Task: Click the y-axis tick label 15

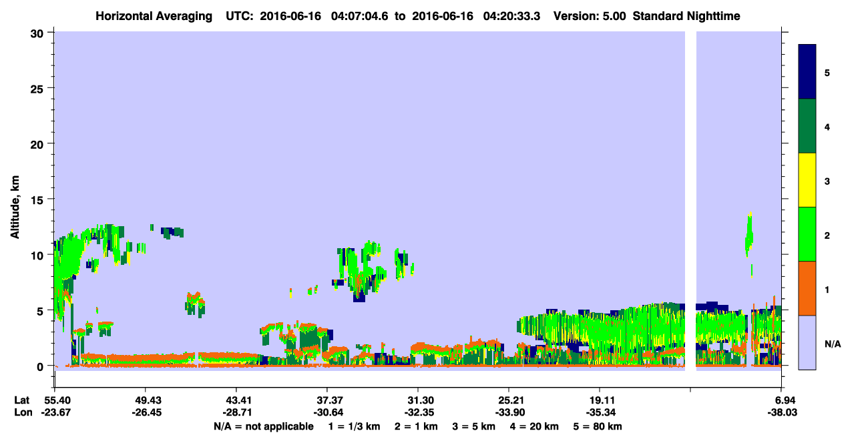Action: pyautogui.click(x=39, y=199)
